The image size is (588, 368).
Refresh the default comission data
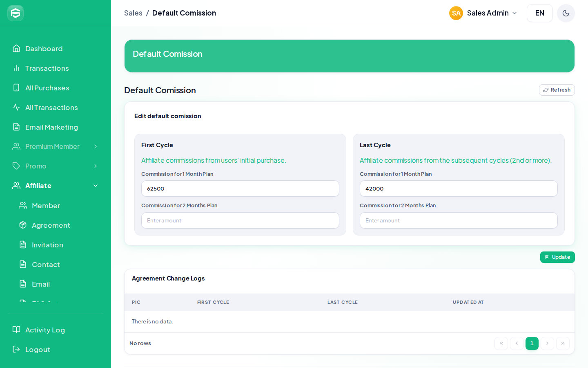[x=557, y=90]
